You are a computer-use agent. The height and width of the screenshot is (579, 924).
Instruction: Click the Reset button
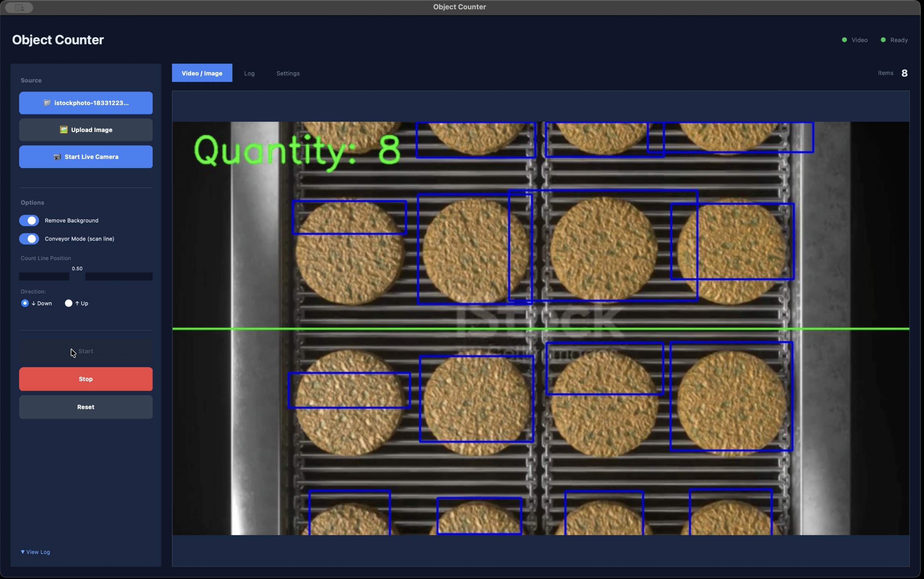[x=86, y=407]
